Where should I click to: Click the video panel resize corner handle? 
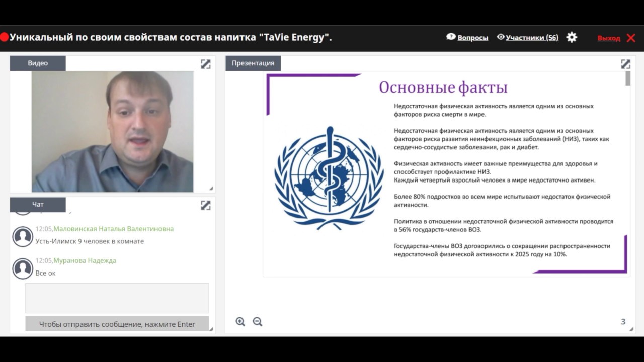pyautogui.click(x=211, y=189)
